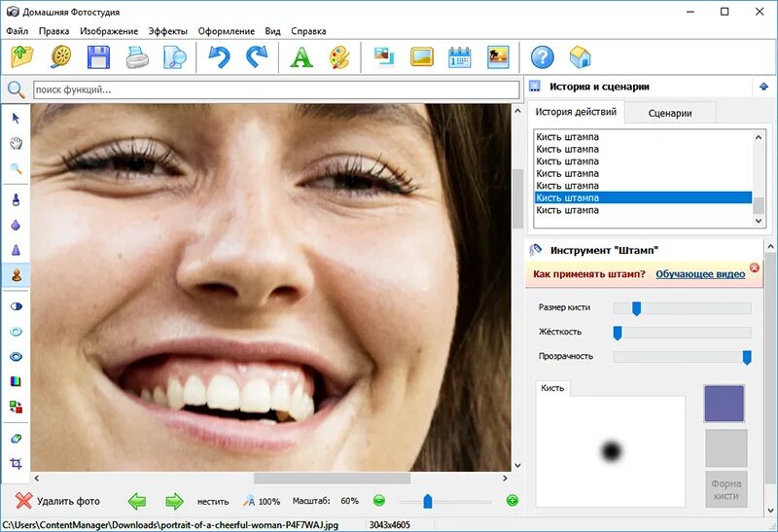
Task: Set zoom to 100% button
Action: point(262,501)
